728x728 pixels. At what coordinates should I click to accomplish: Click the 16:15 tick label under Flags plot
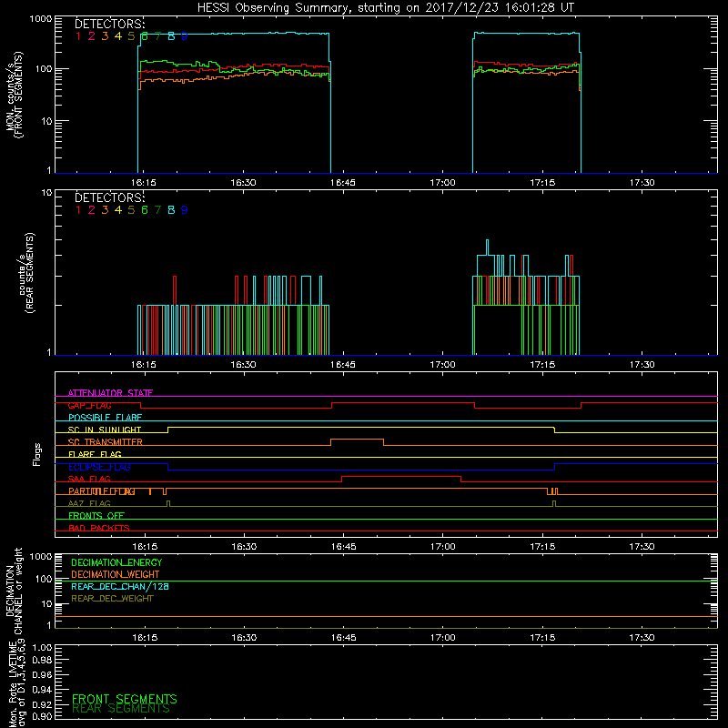[145, 547]
